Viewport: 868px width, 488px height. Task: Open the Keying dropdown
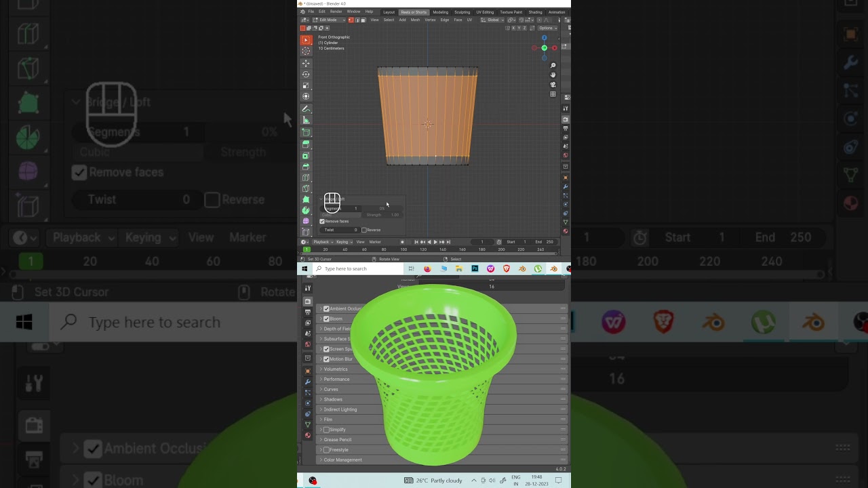click(x=343, y=242)
